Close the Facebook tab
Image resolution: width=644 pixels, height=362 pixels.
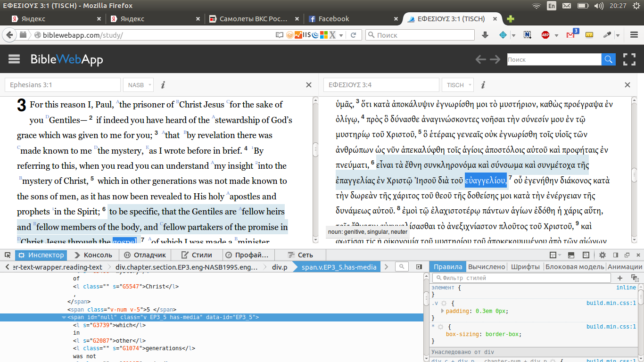click(396, 19)
